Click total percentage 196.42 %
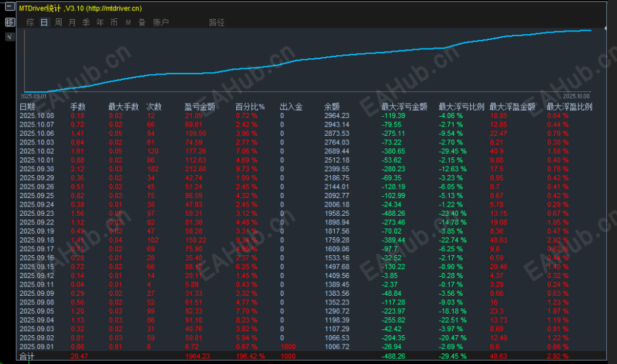This screenshot has width=617, height=364. pos(250,357)
